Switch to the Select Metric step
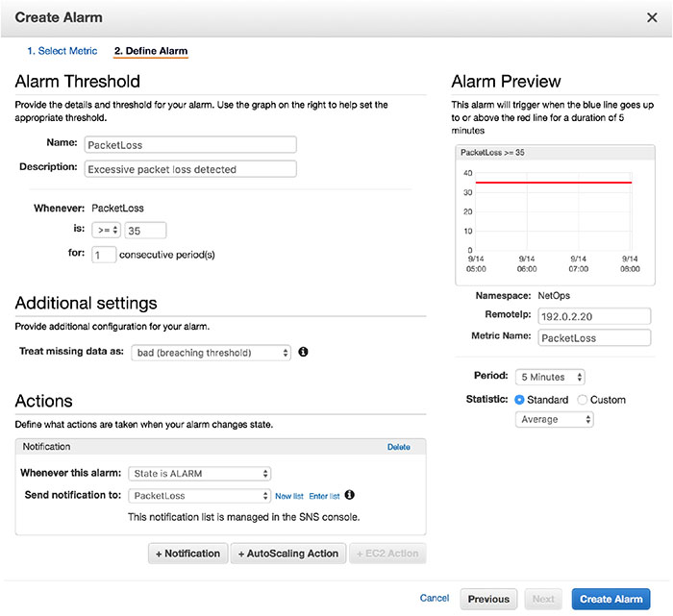Viewport: 673px width, 616px height. [x=64, y=51]
